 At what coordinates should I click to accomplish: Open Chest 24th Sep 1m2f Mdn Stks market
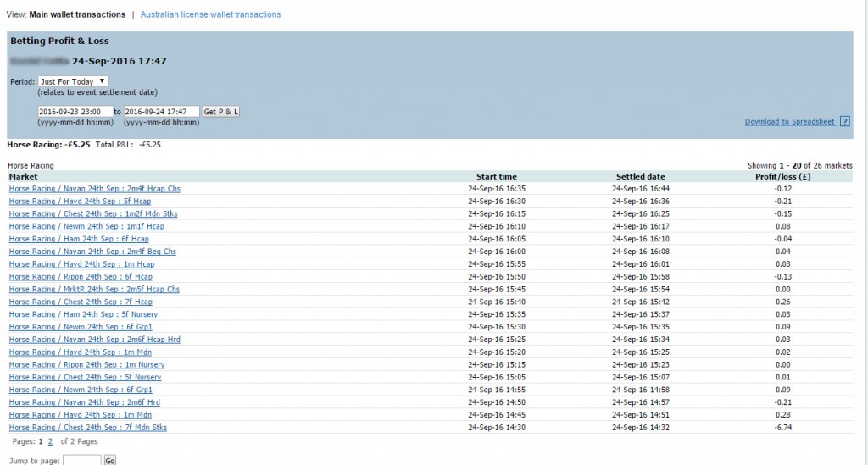(x=93, y=214)
